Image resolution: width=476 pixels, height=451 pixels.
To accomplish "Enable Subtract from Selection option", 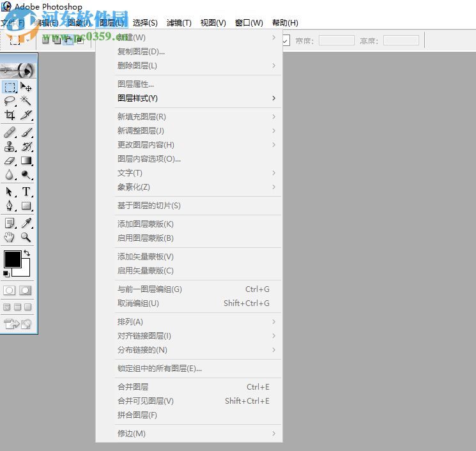I will click(x=68, y=40).
